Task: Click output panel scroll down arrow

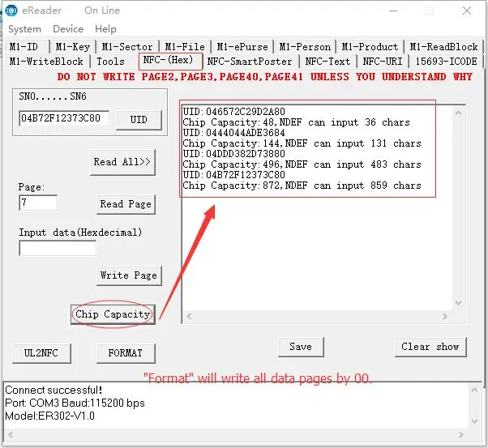Action: pyautogui.click(x=459, y=302)
